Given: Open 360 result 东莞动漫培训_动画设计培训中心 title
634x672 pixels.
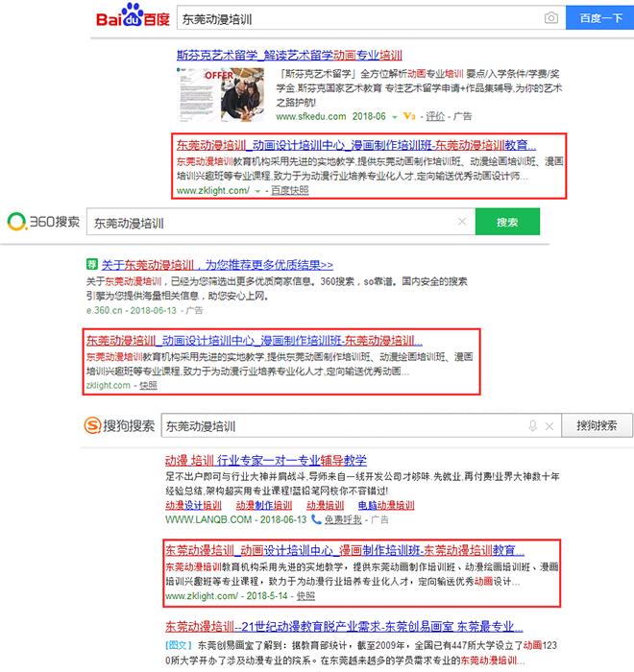Looking at the screenshot, I should pyautogui.click(x=255, y=341).
